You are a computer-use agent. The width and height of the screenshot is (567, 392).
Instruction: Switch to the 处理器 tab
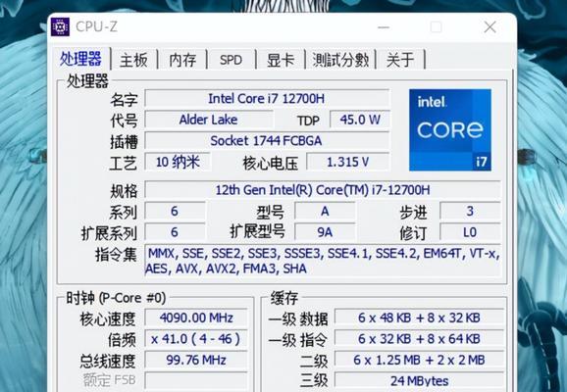click(x=80, y=59)
